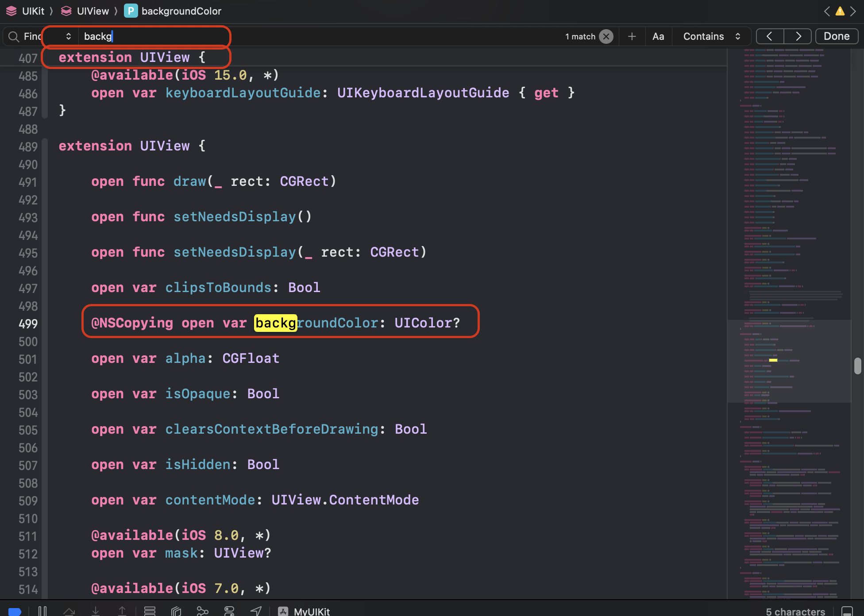This screenshot has width=864, height=616.
Task: Click the pause program execution icon
Action: point(42,611)
